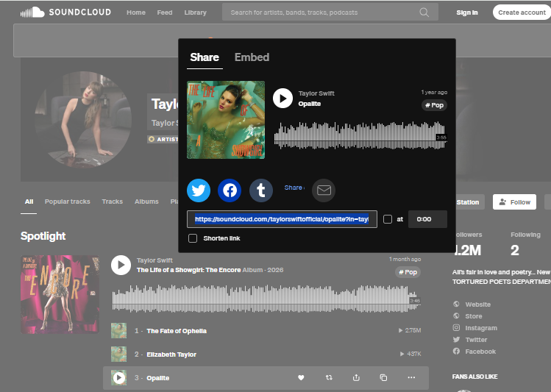The image size is (551, 392).
Task: Follow Taylor Swift
Action: 514,202
